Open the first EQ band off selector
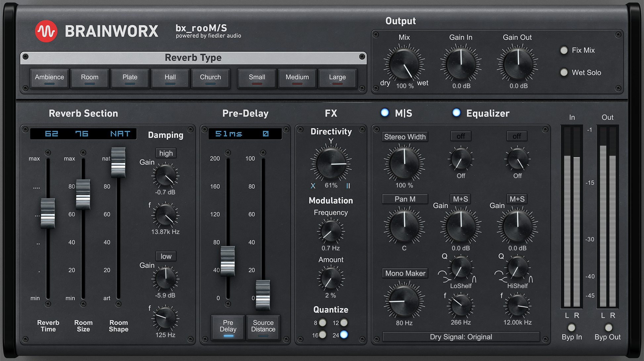 pos(461,136)
